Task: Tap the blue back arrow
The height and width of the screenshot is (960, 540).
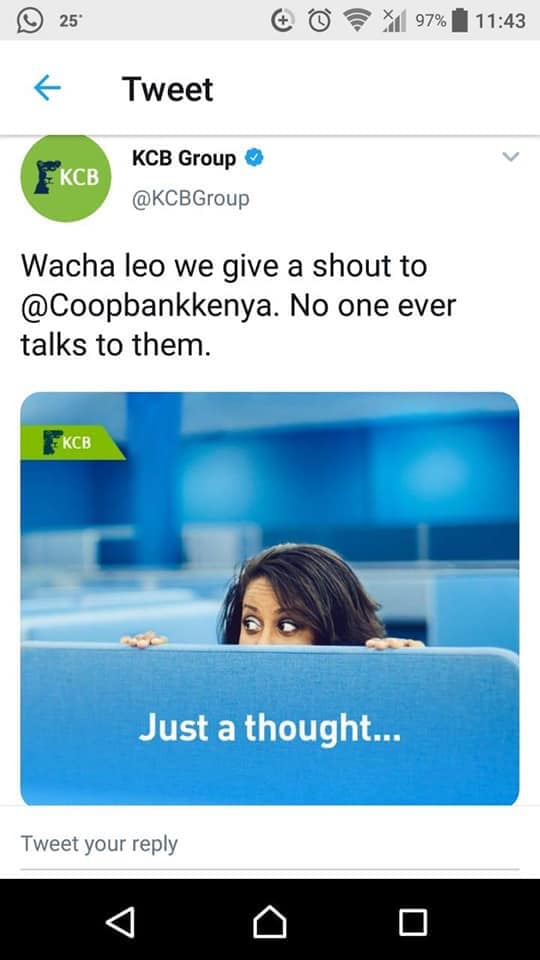Action: tap(47, 89)
